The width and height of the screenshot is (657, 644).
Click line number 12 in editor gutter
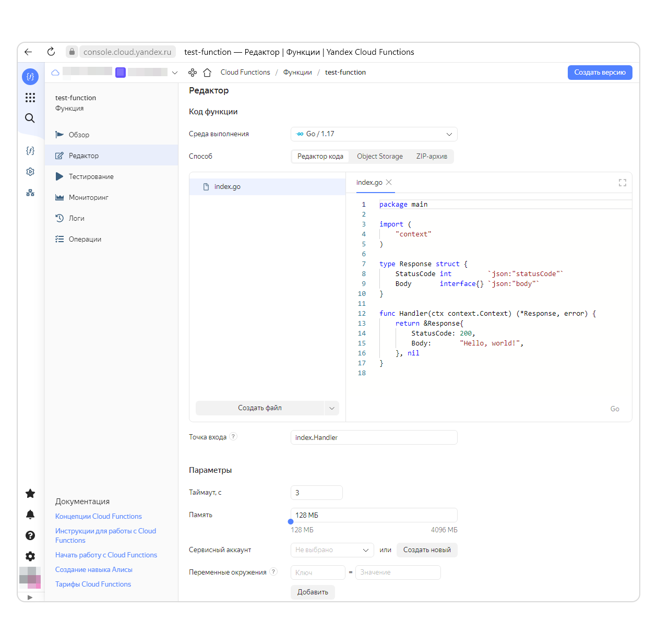tap(362, 314)
